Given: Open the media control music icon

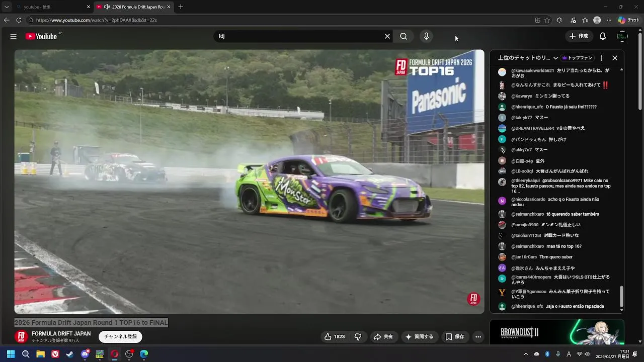Looking at the screenshot, I should coord(573,20).
